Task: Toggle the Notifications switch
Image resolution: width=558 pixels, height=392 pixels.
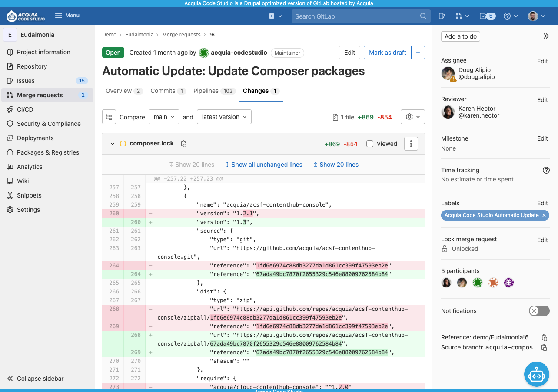Action: coord(539,311)
